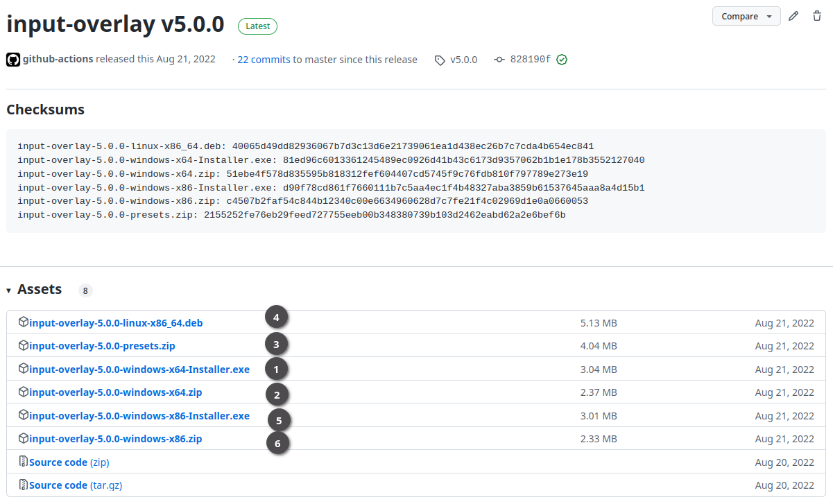Click the pencil icon to edit this release
The width and height of the screenshot is (833, 504).
click(793, 15)
